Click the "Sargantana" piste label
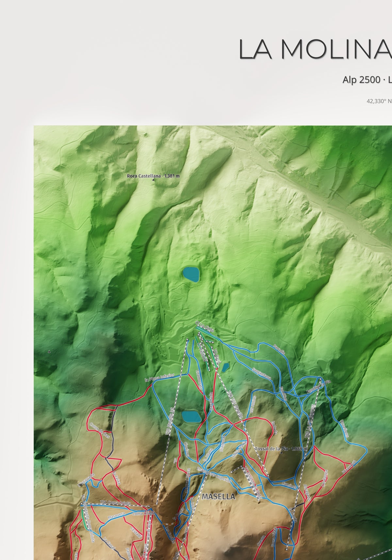The width and height of the screenshot is (392, 560). (x=262, y=373)
